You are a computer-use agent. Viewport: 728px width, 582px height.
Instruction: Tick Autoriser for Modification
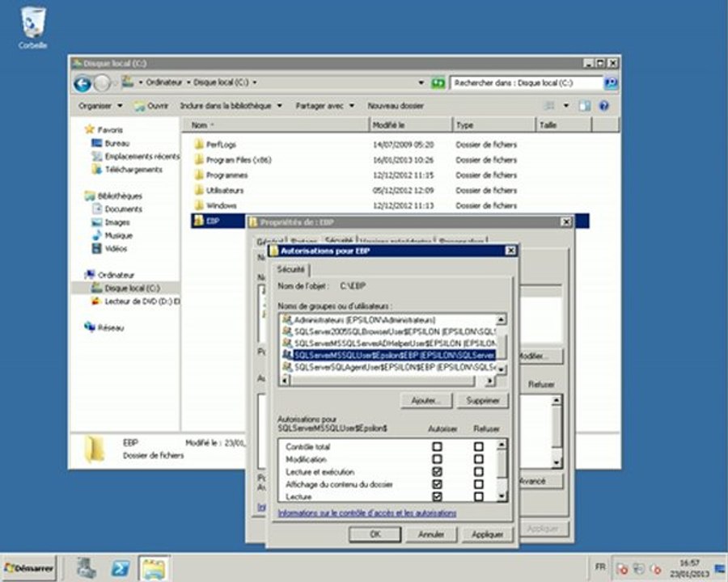(437, 459)
